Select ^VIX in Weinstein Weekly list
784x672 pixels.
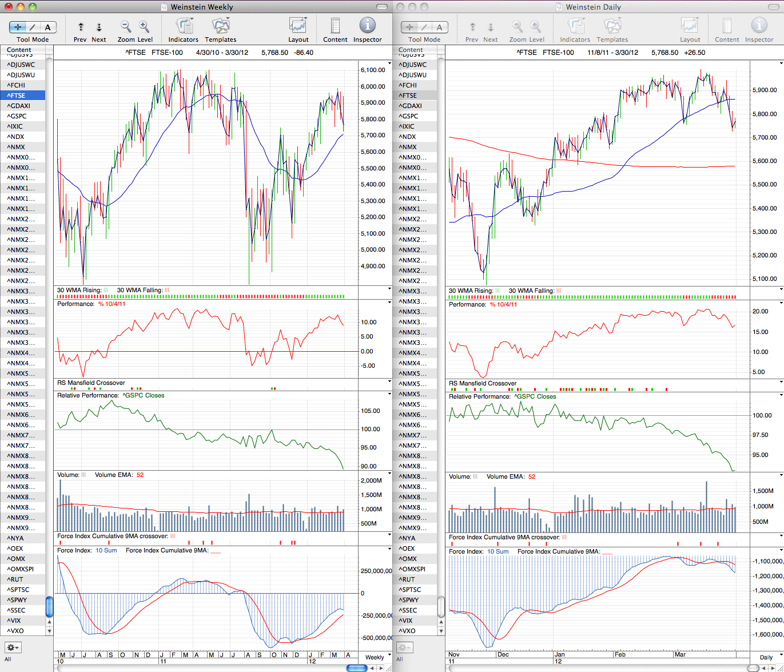pyautogui.click(x=23, y=621)
